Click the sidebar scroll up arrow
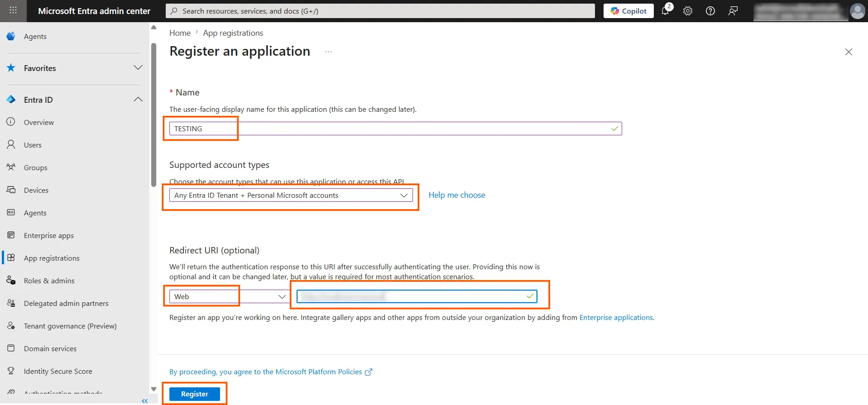Viewport: 868px width, 405px height. click(x=153, y=27)
